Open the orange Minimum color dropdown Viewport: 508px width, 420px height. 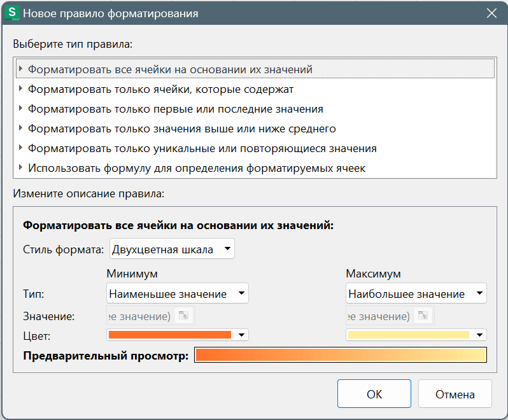[x=177, y=335]
